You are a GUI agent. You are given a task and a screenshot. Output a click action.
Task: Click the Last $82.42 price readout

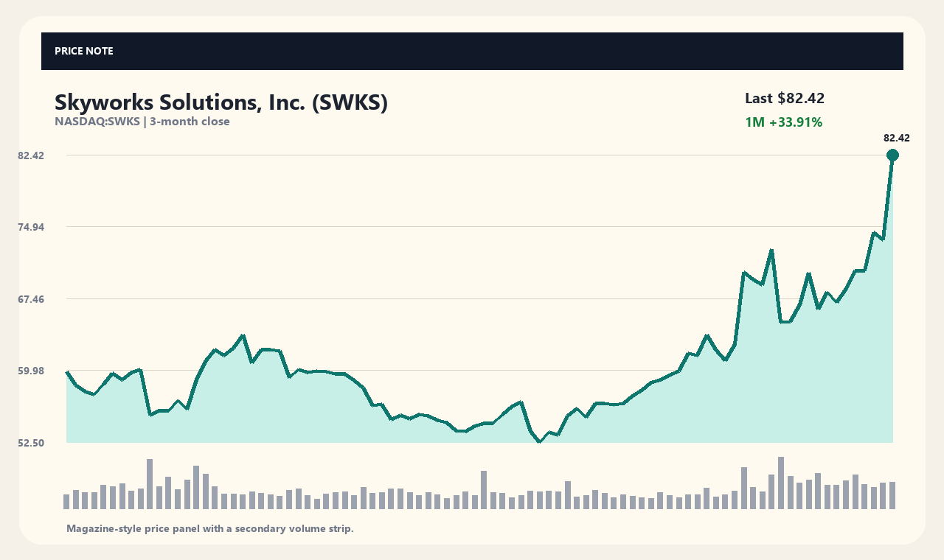click(x=785, y=98)
